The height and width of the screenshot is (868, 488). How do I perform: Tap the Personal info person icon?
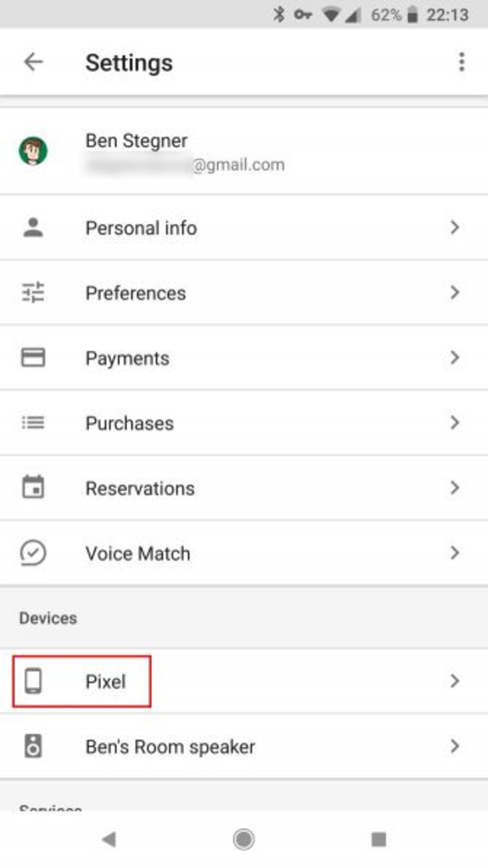(x=33, y=228)
